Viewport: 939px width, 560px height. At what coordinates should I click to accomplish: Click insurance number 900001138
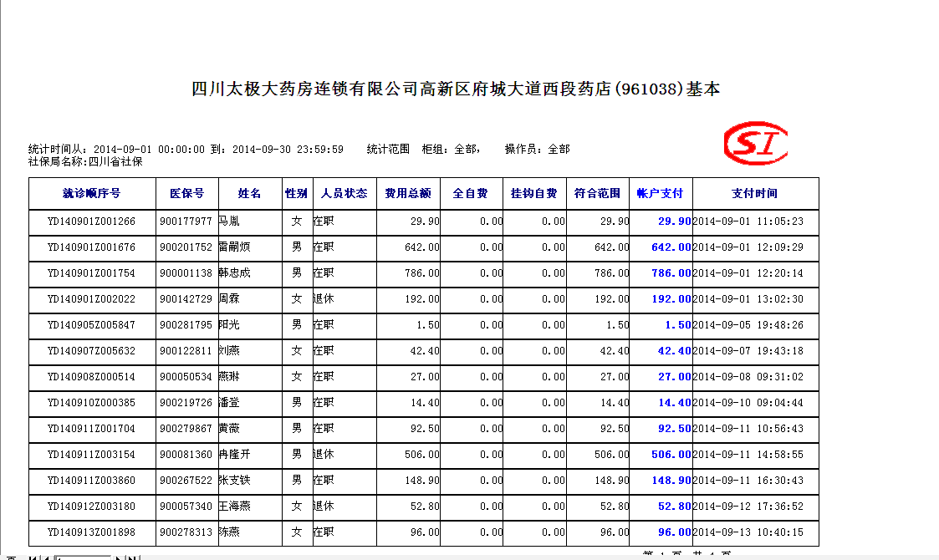186,273
